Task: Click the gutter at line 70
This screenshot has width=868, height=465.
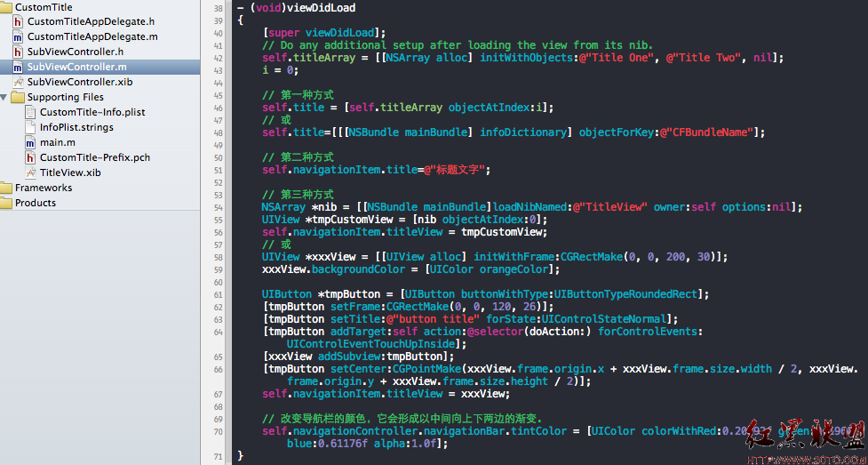Action: coord(218,431)
